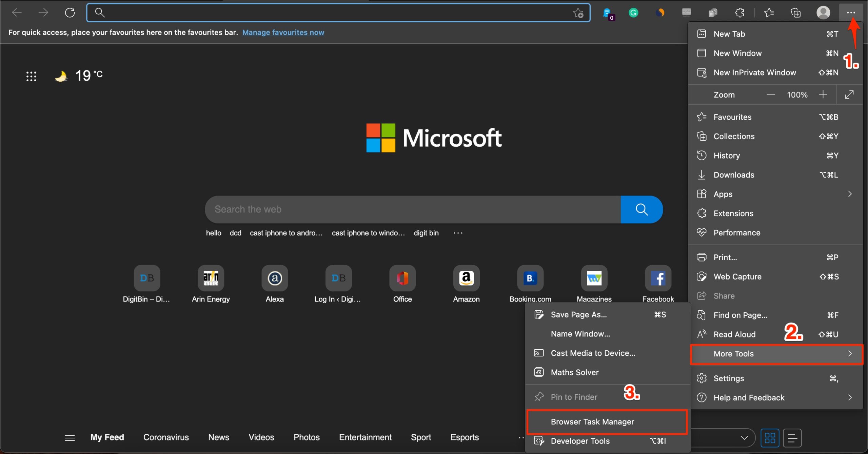This screenshot has height=454, width=868.
Task: Open the Extensions puzzle icon in toolbar
Action: [x=739, y=13]
